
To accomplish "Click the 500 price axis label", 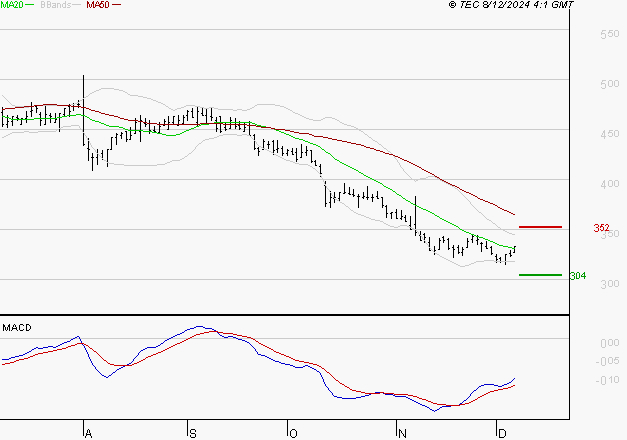I will click(606, 84).
